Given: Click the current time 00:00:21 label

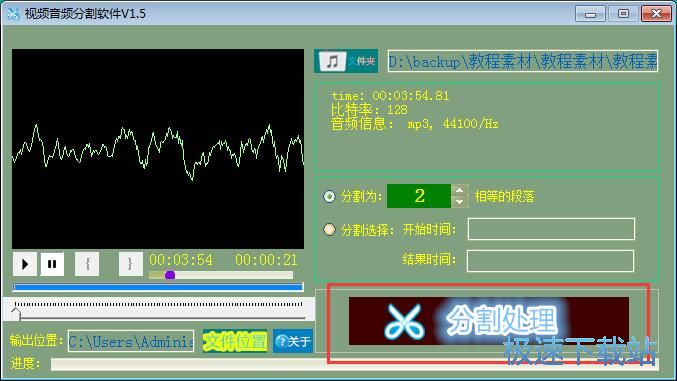Looking at the screenshot, I should (266, 260).
